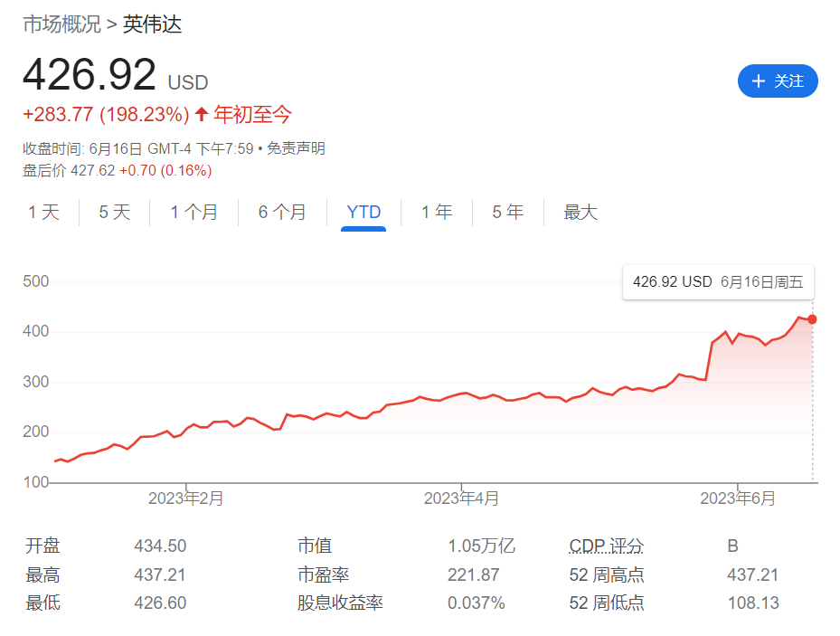The image size is (840, 636).
Task: Switch to the 6 个月 range tab
Action: tap(282, 213)
